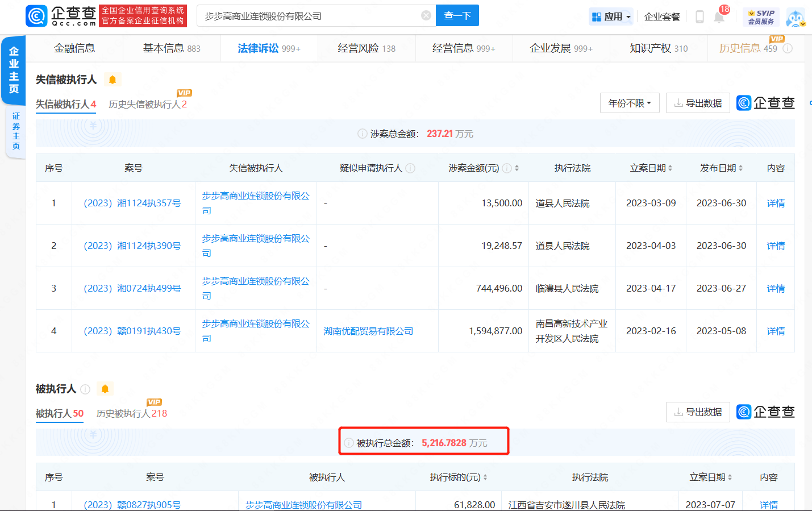Open case (2023) 湘0724执499号
The height and width of the screenshot is (511, 812).
point(132,288)
